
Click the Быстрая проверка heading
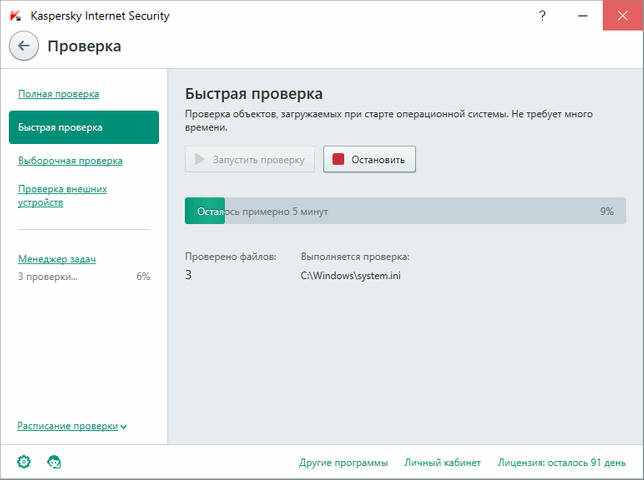click(253, 94)
